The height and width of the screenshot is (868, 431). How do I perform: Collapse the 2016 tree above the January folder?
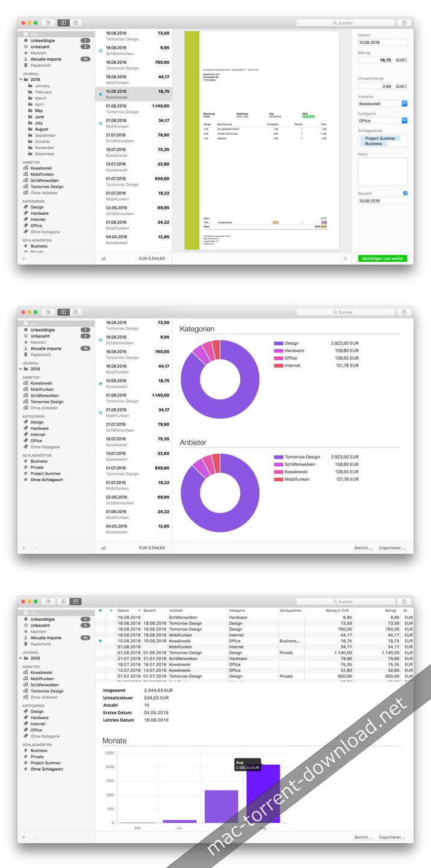coord(21,79)
